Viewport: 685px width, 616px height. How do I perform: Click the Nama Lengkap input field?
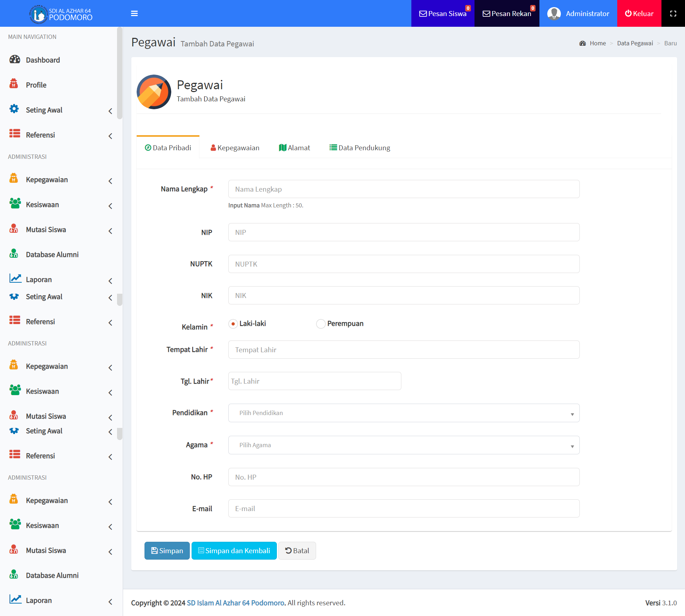pyautogui.click(x=404, y=189)
